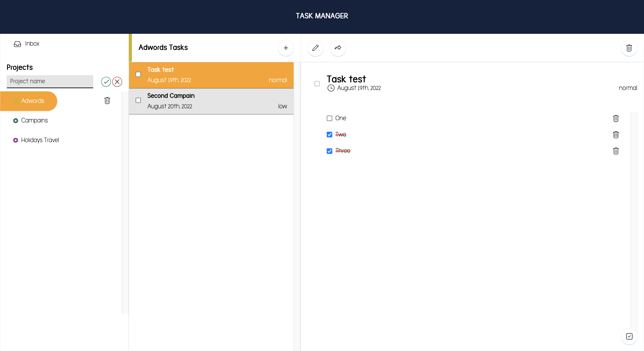Screen dimensions: 644x351
Task: Check the subtask 'One' checkbox
Action: 329,118
